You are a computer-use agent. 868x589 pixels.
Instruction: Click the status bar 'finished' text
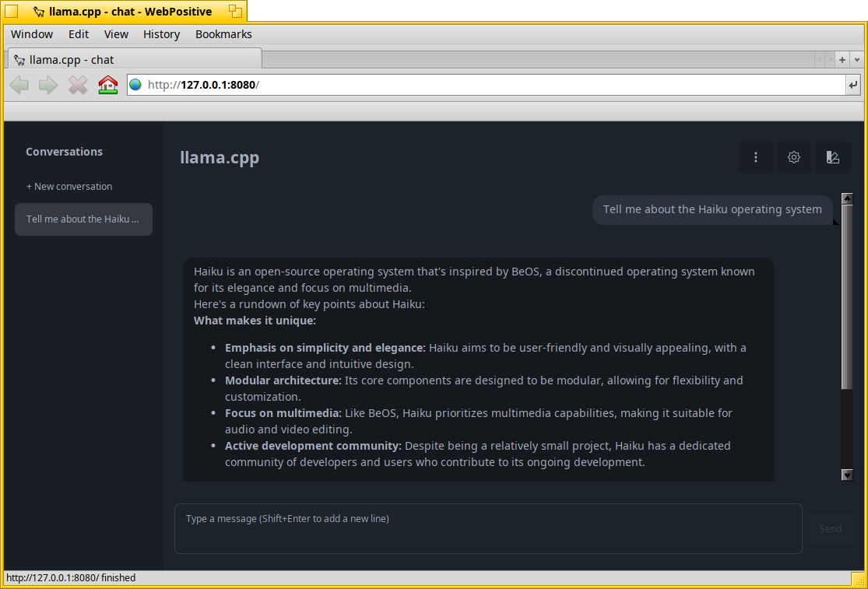[118, 578]
